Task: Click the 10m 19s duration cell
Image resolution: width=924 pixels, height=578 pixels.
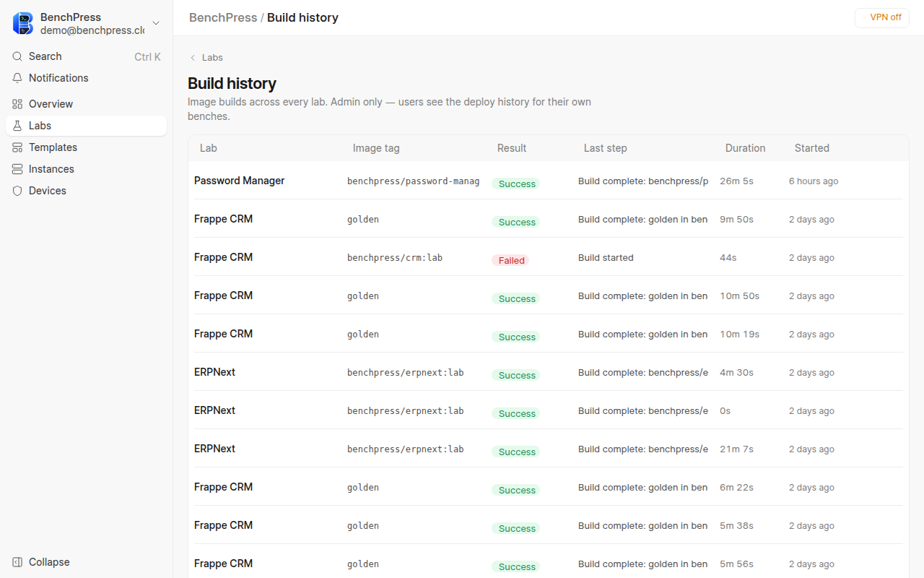Action: [x=740, y=335]
